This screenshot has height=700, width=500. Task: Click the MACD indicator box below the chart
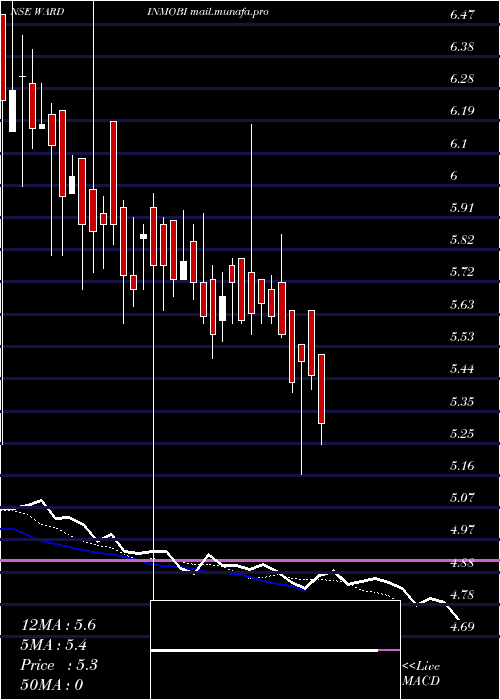(275, 650)
